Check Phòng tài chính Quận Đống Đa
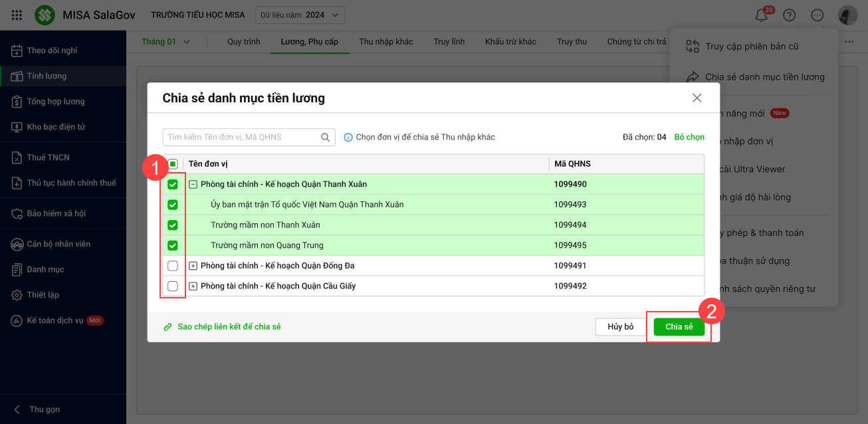The height and width of the screenshot is (424, 868). tap(173, 266)
